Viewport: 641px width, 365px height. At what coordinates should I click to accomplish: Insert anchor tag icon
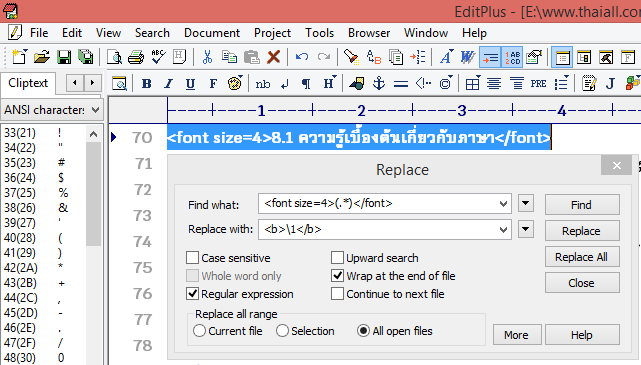379,83
